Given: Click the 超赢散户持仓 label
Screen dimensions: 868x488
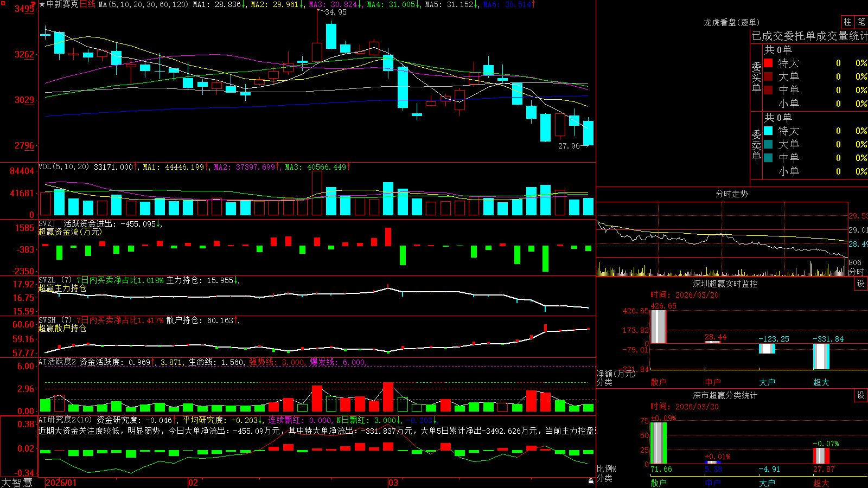Looking at the screenshot, I should pyautogui.click(x=62, y=329).
